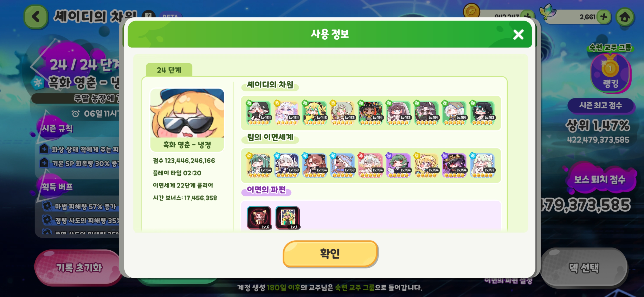
Task: Select the purple witch-hat character Lv.154
Action: coord(454,165)
